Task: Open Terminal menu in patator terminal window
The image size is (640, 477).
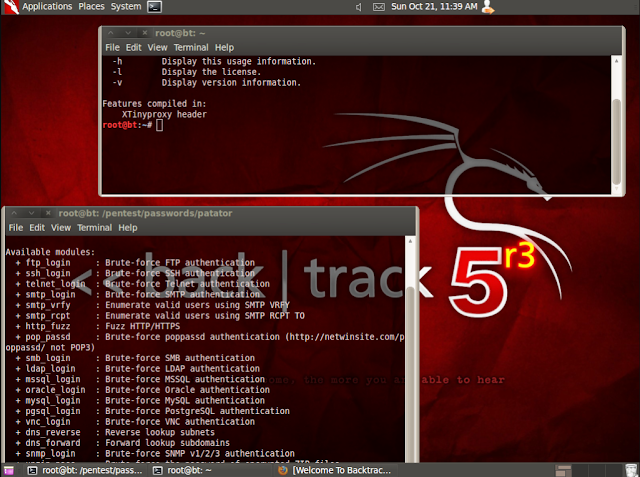Action: 94,228
